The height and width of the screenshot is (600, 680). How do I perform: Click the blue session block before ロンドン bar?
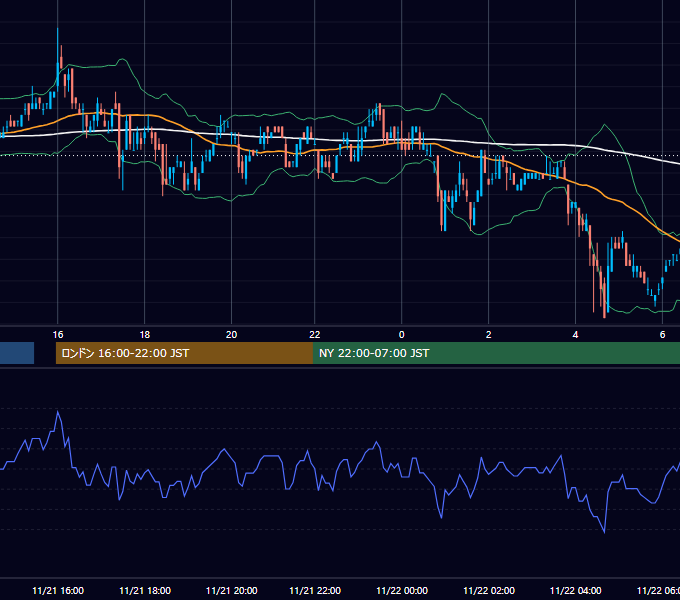coord(17,353)
